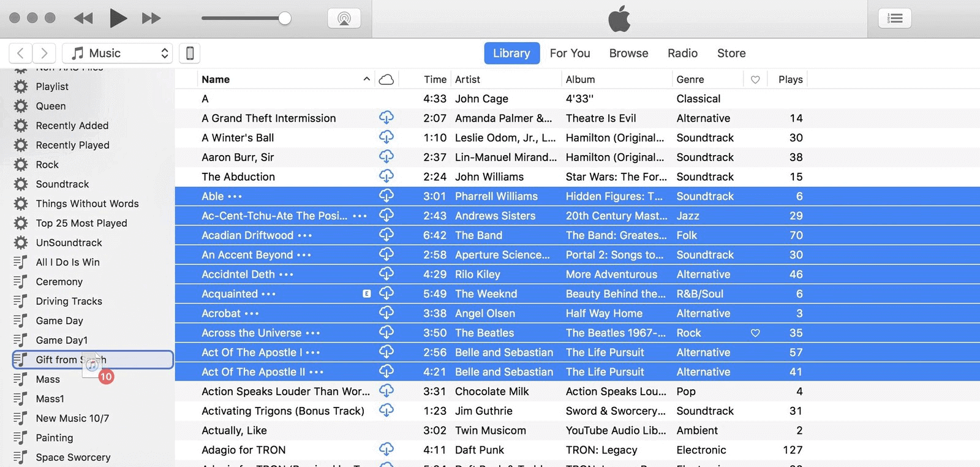
Task: Open the Music media picker dropdown
Action: tap(118, 53)
